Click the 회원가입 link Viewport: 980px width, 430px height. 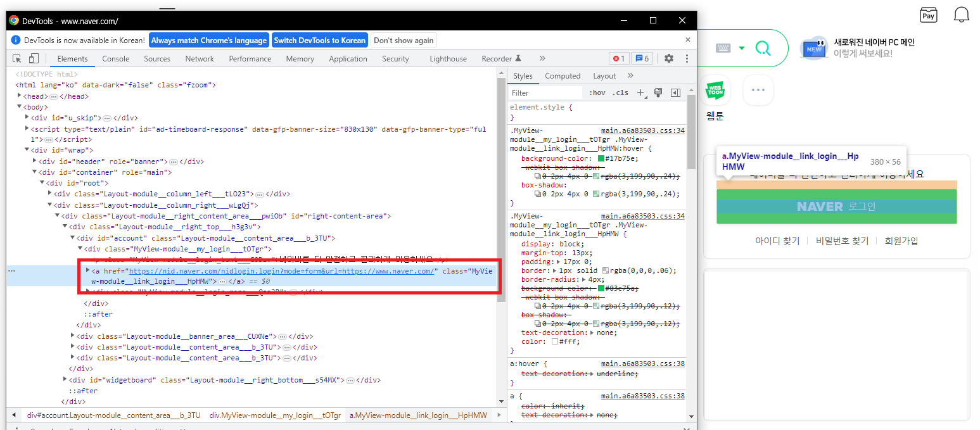(x=901, y=241)
